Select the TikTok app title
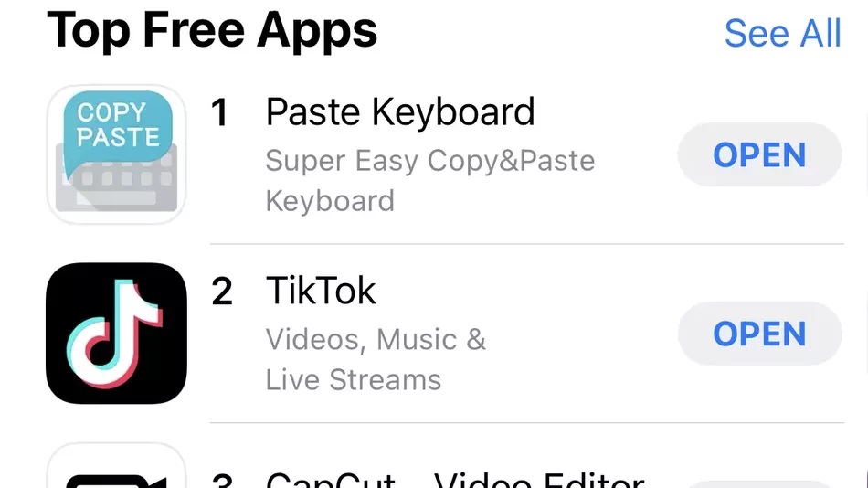 321,292
